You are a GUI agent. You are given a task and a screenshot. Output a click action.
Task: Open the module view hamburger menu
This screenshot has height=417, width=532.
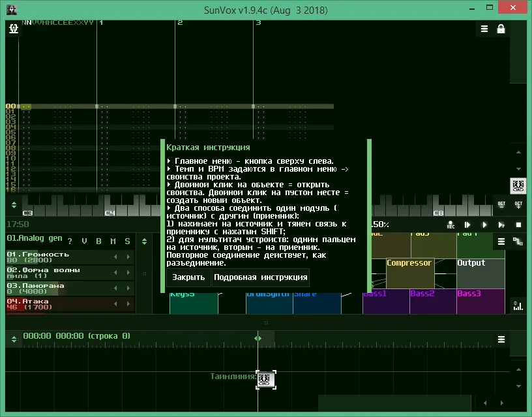(x=501, y=241)
